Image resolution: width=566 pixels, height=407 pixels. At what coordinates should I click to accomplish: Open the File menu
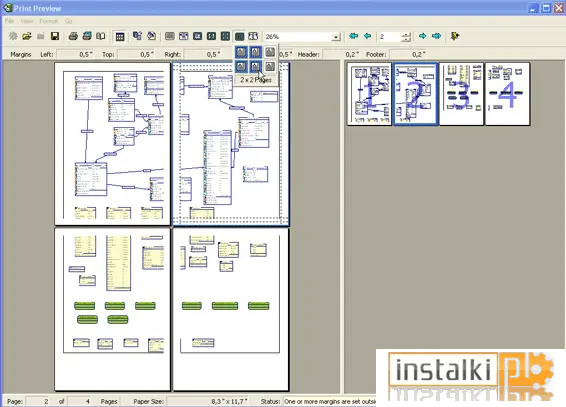9,21
